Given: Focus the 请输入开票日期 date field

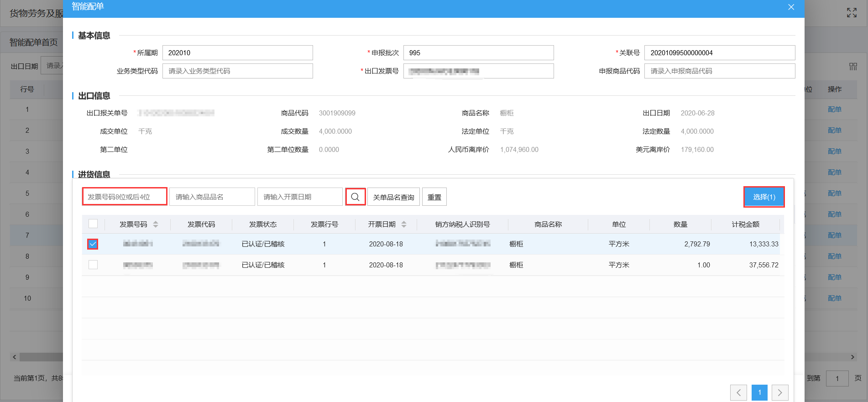Looking at the screenshot, I should tap(299, 197).
